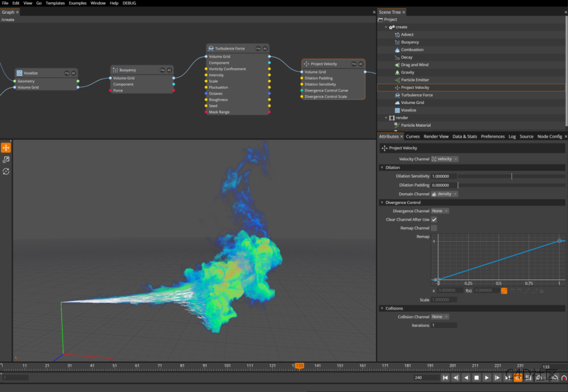This screenshot has width=568, height=392.
Task: Select the Rotate tool in the viewport
Action: point(6,171)
